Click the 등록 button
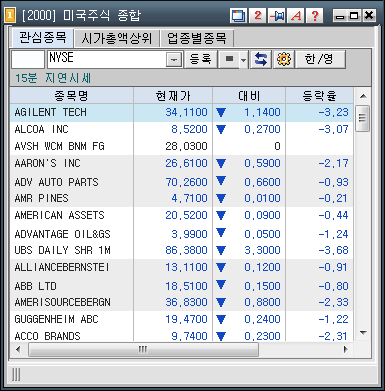Image resolution: width=385 pixels, height=391 pixels. tap(201, 60)
